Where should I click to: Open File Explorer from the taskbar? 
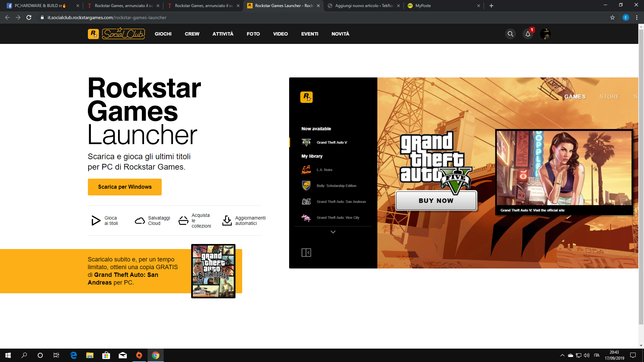click(x=90, y=355)
